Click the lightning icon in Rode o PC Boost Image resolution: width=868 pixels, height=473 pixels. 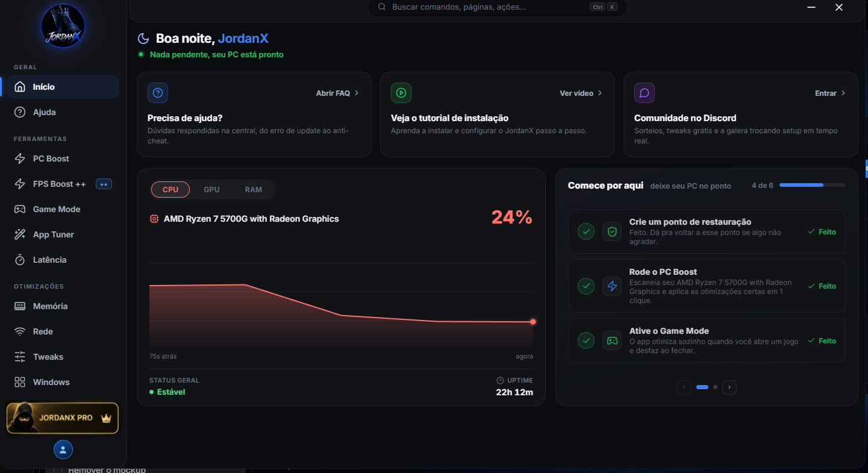[x=612, y=286]
